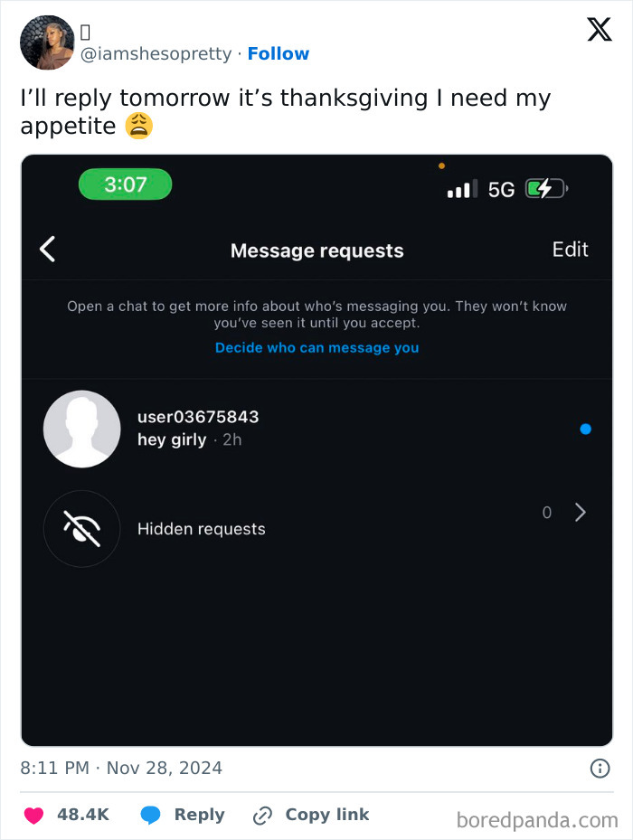
Task: Click @iamshesopretty's profile picture
Action: point(46,42)
